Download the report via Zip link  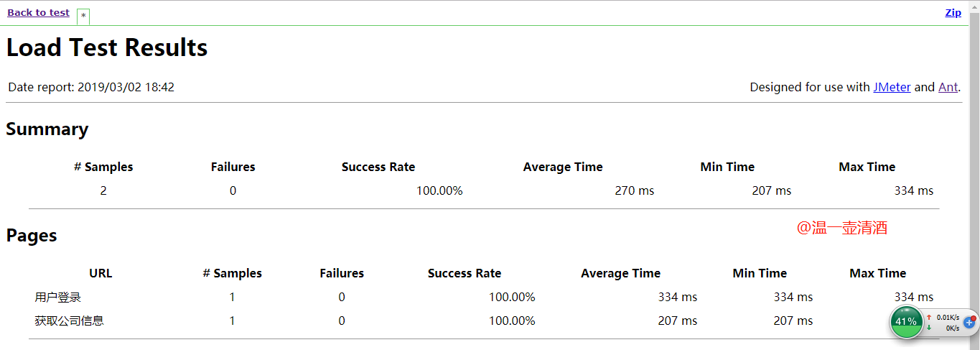tap(953, 12)
